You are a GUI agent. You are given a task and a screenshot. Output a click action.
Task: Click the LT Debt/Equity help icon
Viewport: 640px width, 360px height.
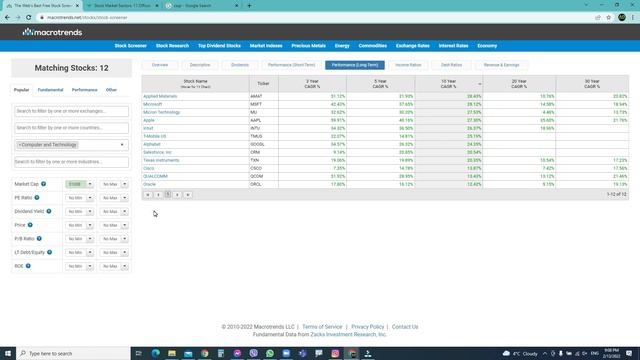49,252
